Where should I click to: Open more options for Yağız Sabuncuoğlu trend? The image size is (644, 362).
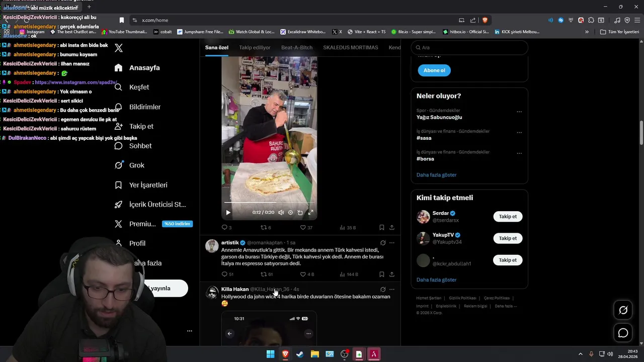[x=519, y=112]
